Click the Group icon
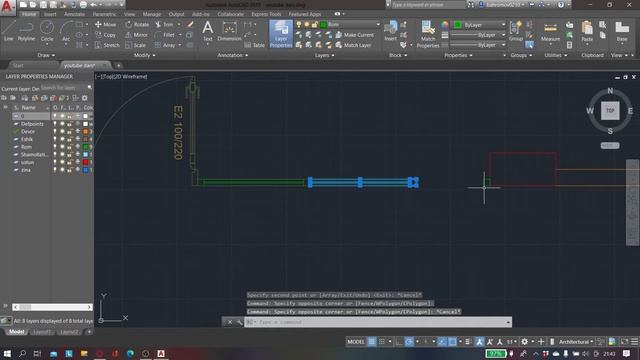Screen dimensions: 640x360 516,31
